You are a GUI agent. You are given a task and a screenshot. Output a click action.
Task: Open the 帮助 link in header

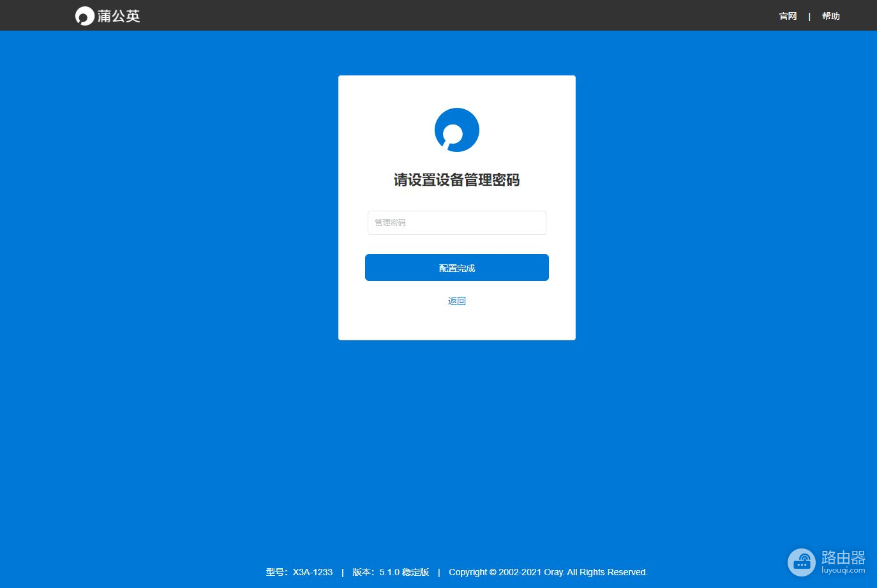click(x=830, y=16)
